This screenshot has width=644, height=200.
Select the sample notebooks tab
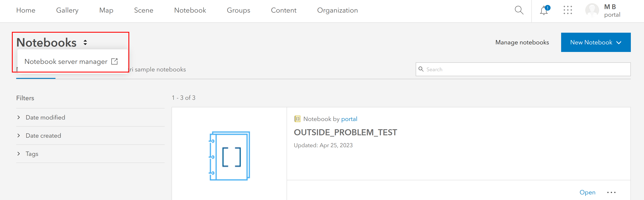tap(160, 69)
